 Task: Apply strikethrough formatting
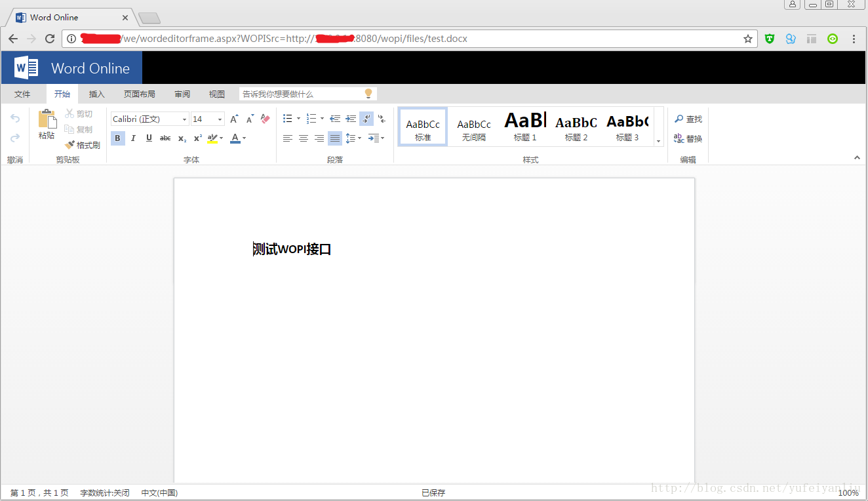coord(165,138)
